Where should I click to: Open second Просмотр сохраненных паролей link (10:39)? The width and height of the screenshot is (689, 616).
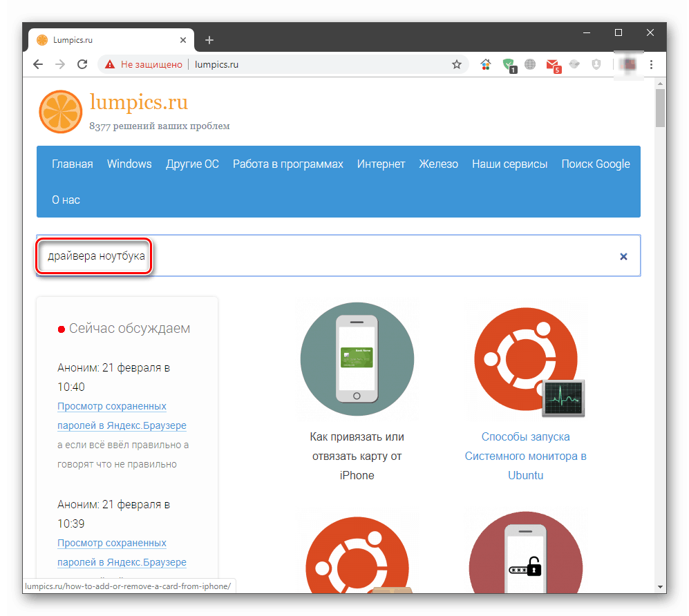(x=122, y=552)
